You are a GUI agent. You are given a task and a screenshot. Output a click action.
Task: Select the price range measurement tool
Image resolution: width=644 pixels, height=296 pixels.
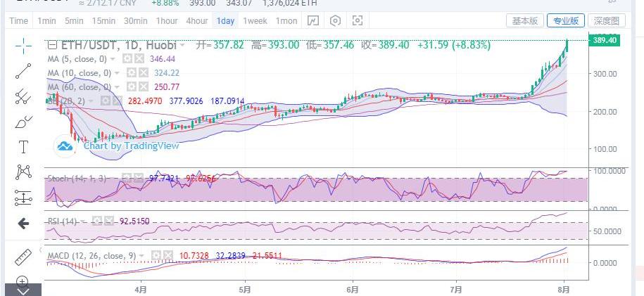click(23, 198)
